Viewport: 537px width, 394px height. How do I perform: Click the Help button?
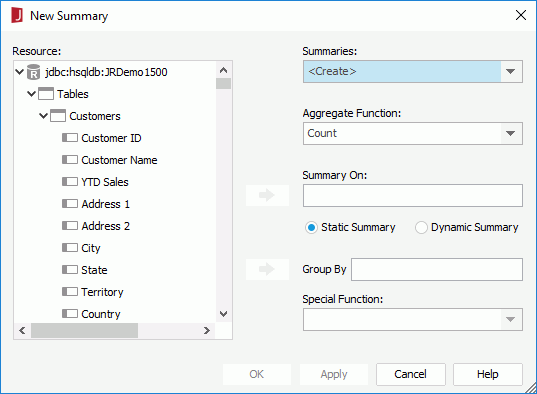(x=488, y=374)
